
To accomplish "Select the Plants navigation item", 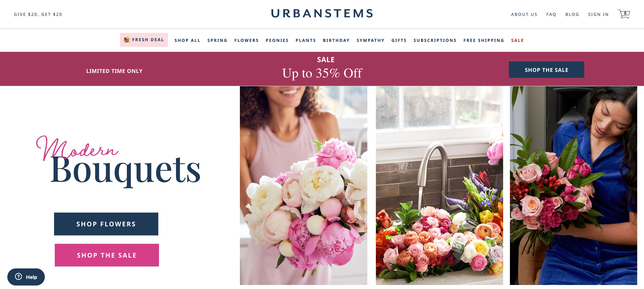I will point(305,40).
